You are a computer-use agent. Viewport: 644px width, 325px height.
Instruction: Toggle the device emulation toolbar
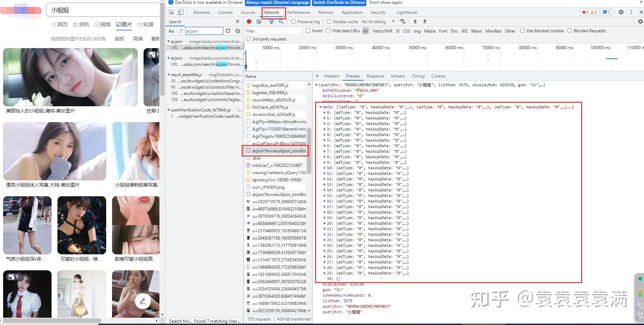[x=180, y=12]
